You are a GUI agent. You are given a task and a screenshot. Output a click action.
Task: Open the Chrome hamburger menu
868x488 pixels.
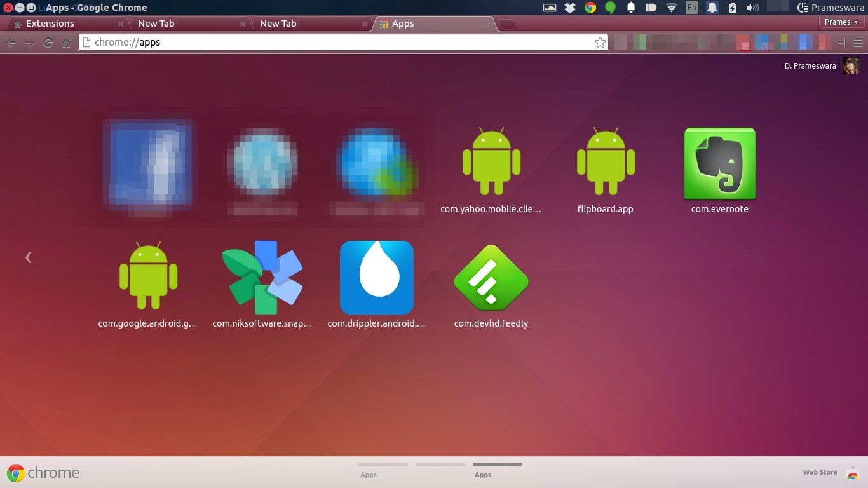[858, 43]
